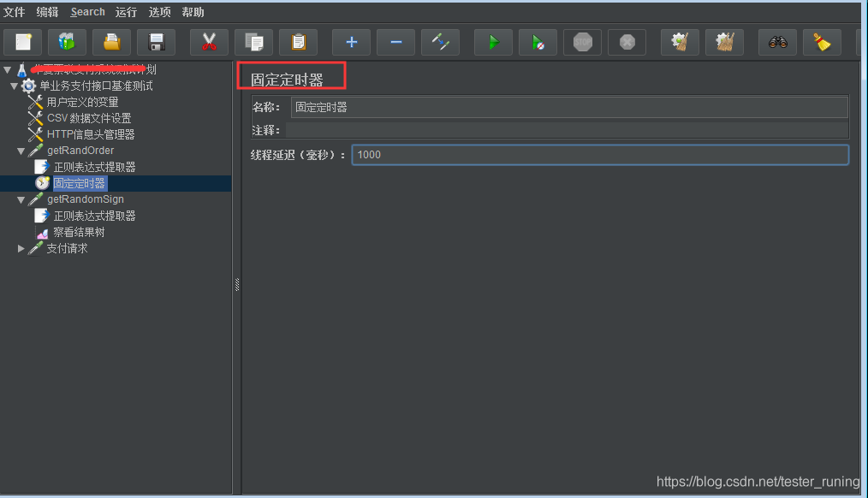
Task: Collapse the 单业务支付接口基准测试 thread group arrow
Action: click(x=15, y=86)
